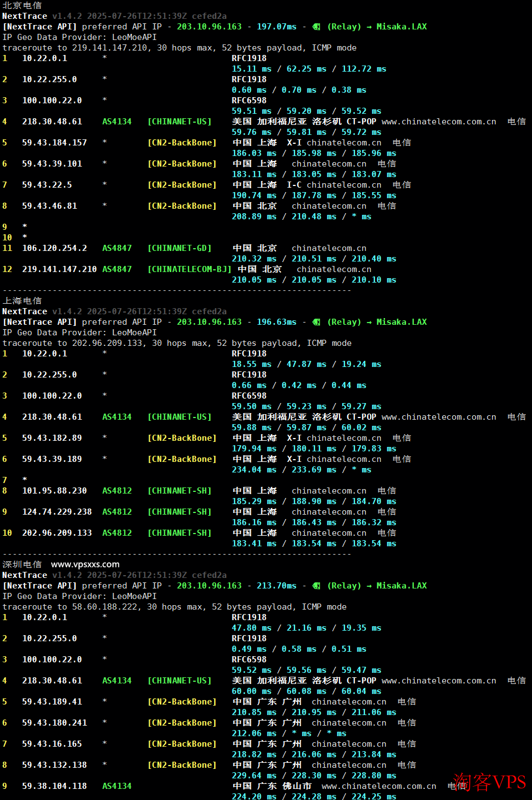Select the [CHINATELECOM-BJ] network tag
Image resolution: width=532 pixels, height=800 pixels.
(189, 269)
